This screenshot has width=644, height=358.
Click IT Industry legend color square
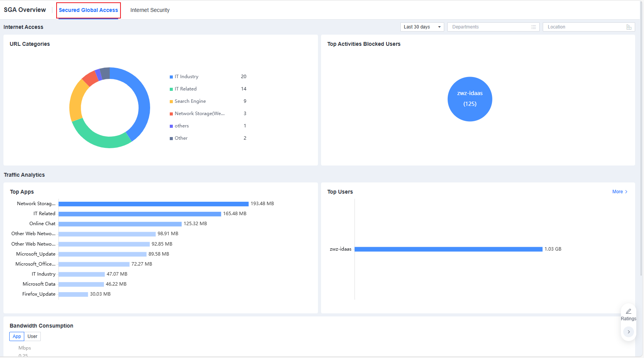(171, 77)
